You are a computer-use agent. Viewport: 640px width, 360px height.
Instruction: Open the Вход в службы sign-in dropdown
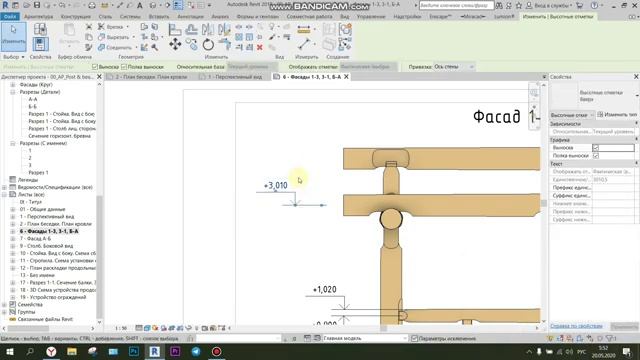(x=550, y=6)
